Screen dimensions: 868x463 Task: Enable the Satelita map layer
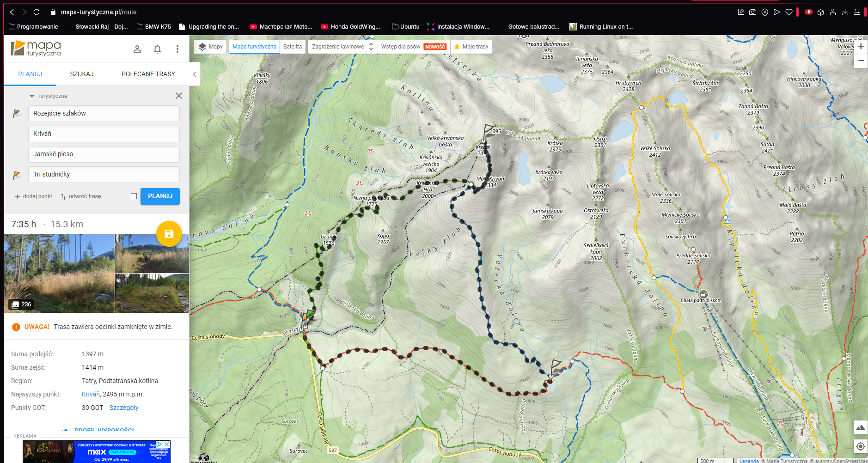pos(293,47)
